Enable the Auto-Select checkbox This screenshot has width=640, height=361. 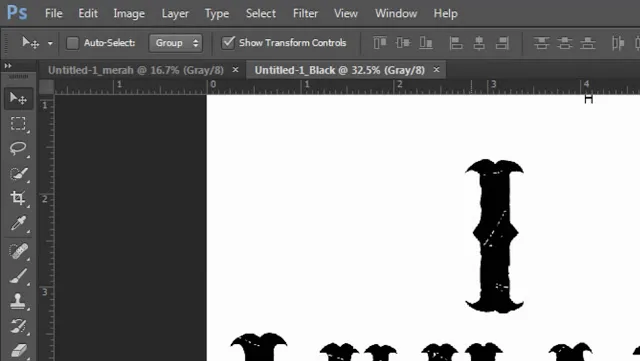[x=72, y=43]
